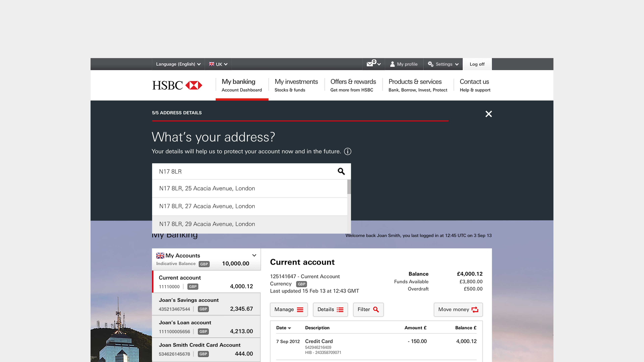
Task: Click the 2,345.67 savings balance
Action: pyautogui.click(x=241, y=309)
